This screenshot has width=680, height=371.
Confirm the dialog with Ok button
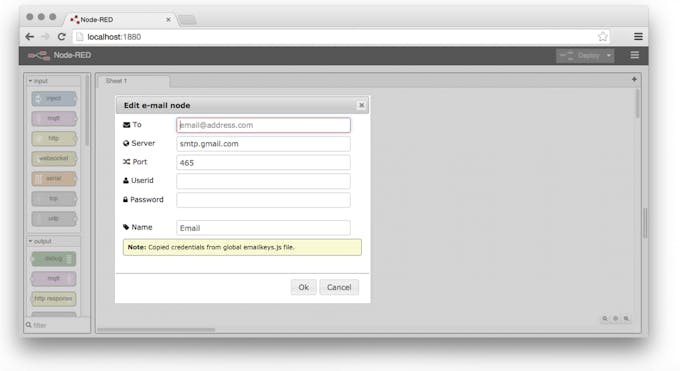(304, 287)
